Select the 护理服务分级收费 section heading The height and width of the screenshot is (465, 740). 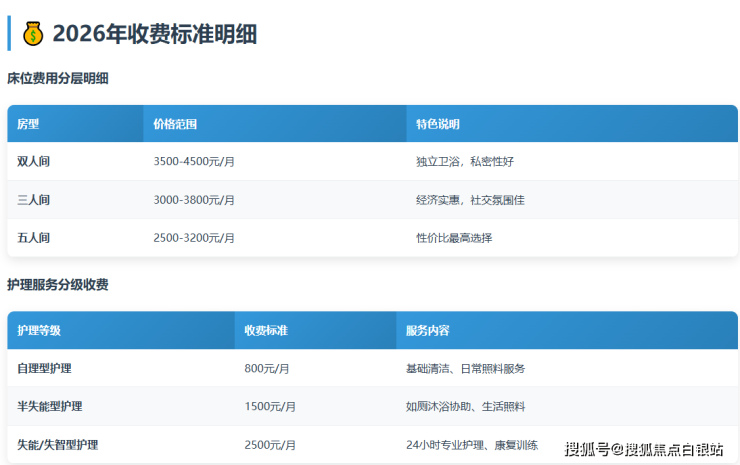58,285
